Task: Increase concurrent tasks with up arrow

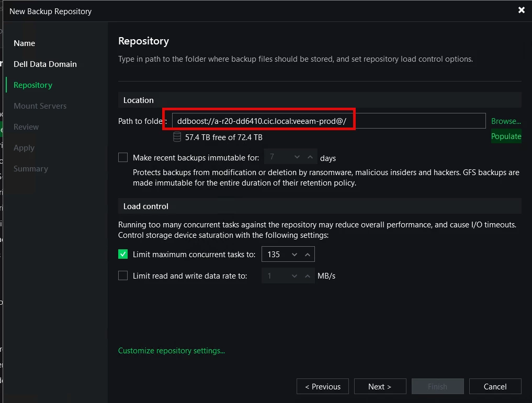Action: (308, 255)
